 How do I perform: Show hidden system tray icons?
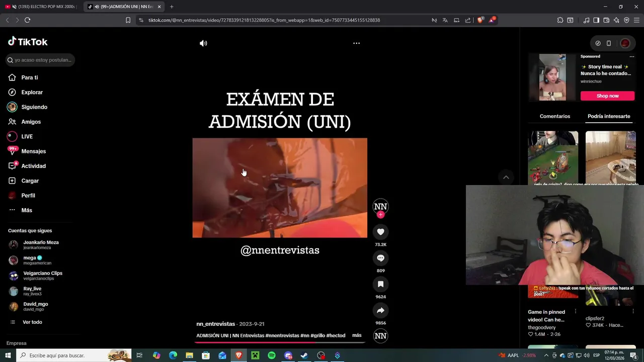pyautogui.click(x=547, y=355)
